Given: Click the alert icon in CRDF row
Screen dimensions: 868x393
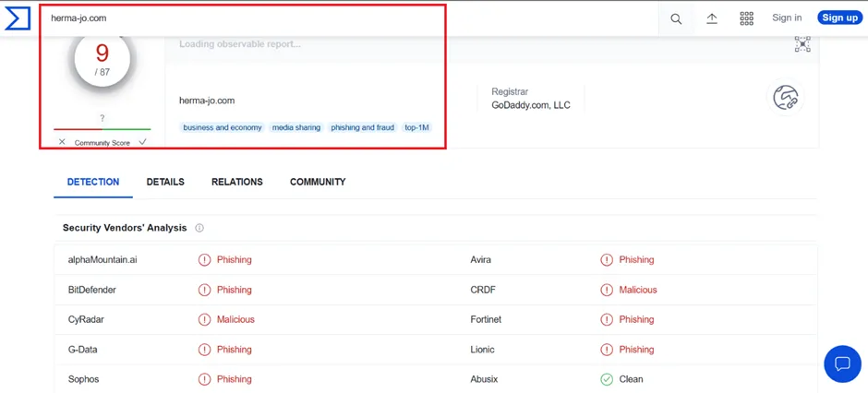Looking at the screenshot, I should pos(607,290).
